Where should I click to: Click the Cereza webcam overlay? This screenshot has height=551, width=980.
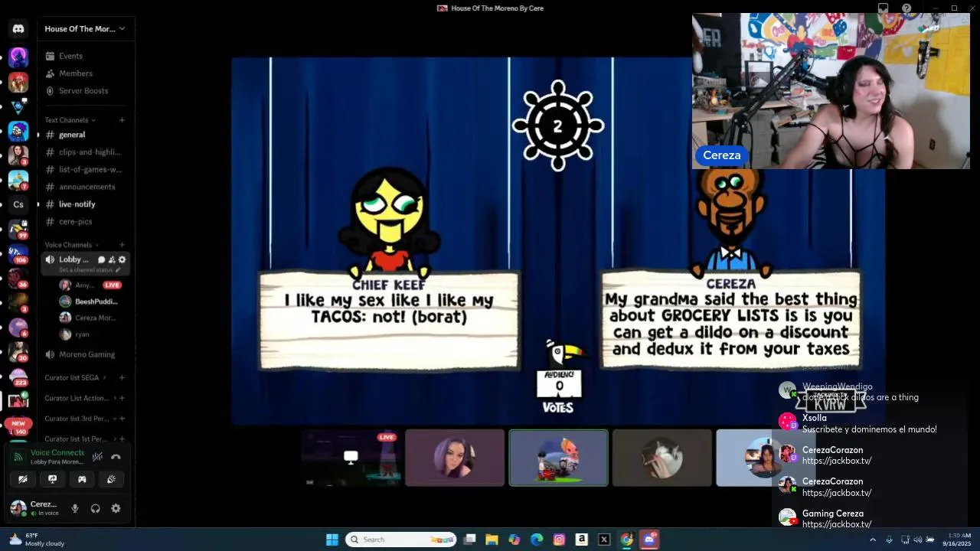(831, 90)
